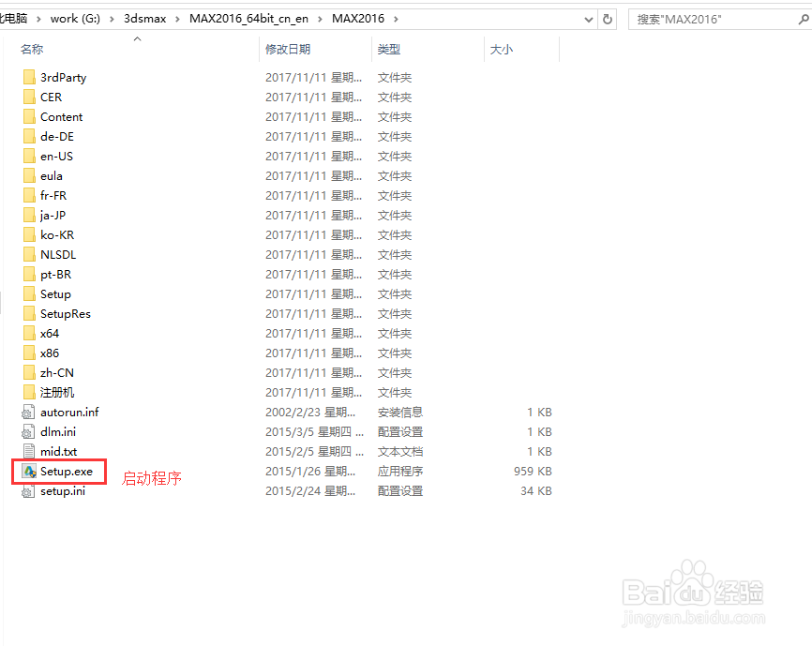Select the SetupRes folder icon

click(x=29, y=313)
